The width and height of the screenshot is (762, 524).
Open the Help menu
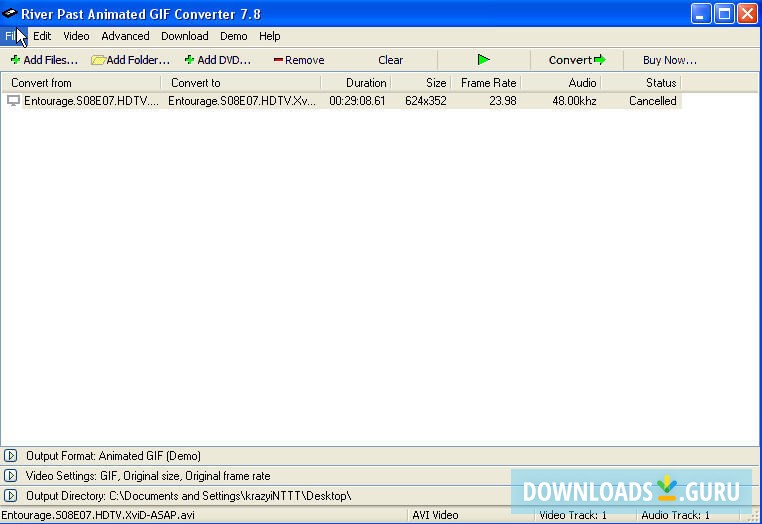[270, 36]
